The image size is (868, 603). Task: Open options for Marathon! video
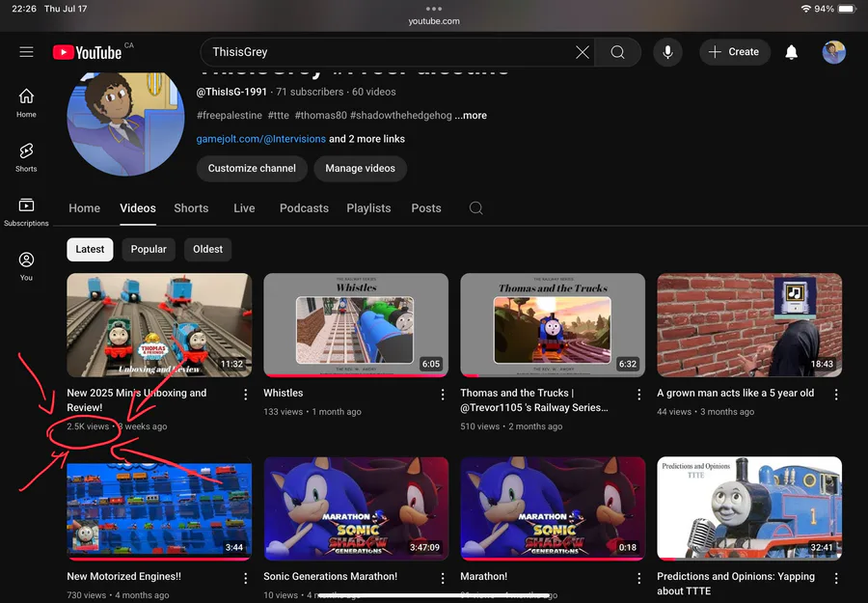pos(638,578)
